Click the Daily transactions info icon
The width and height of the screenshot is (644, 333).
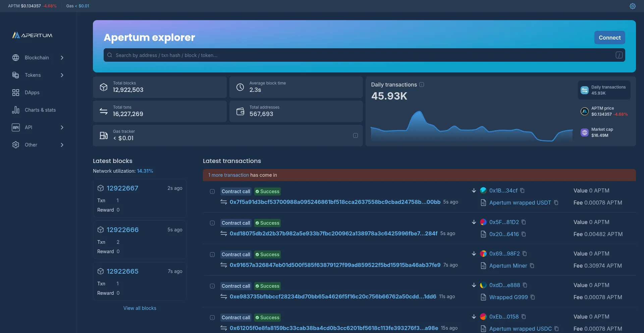422,85
